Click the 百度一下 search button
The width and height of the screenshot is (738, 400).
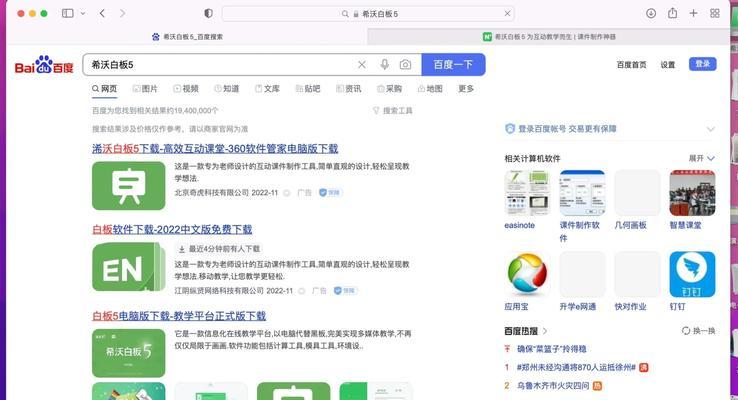pos(453,64)
